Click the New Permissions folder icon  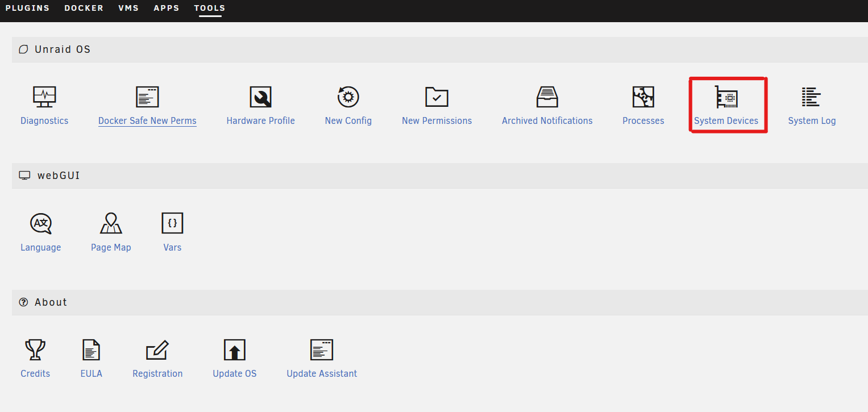click(x=437, y=97)
